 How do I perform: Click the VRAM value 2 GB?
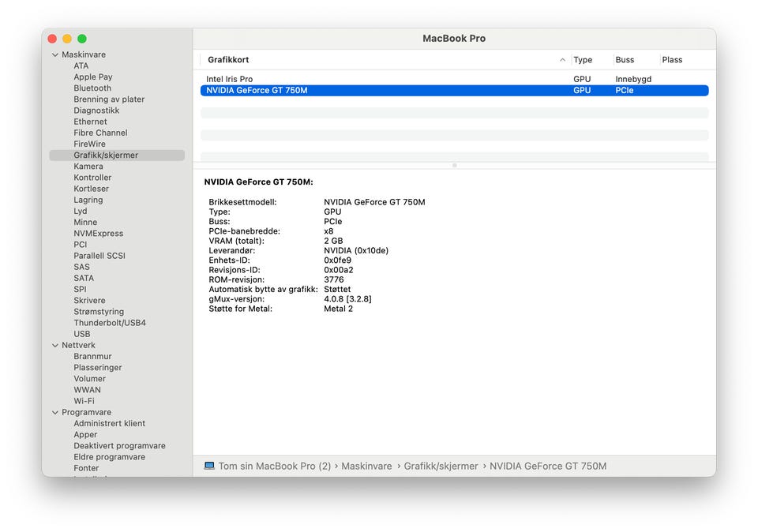(x=333, y=241)
